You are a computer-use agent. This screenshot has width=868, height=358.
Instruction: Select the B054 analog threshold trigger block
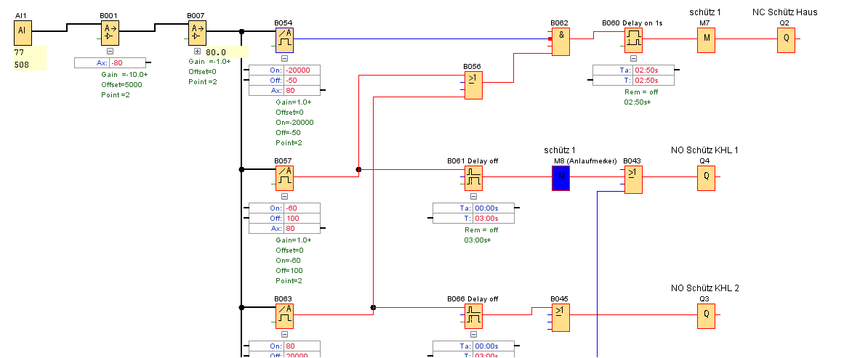(x=284, y=40)
